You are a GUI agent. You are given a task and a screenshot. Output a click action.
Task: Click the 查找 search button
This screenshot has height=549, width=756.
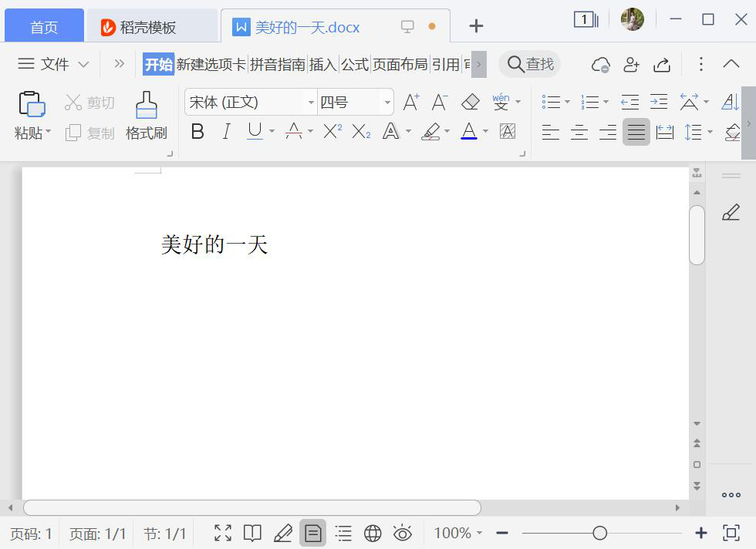click(x=530, y=64)
